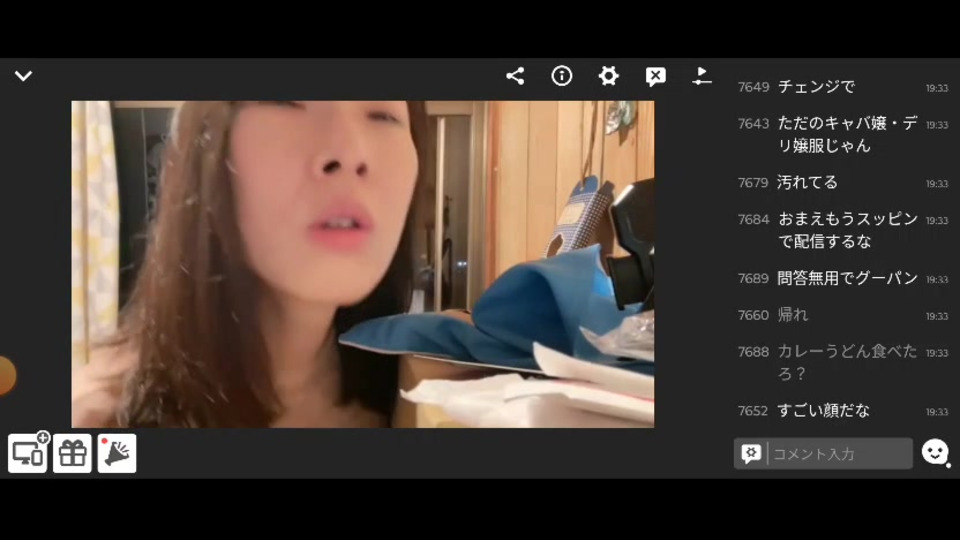Image resolution: width=960 pixels, height=540 pixels.
Task: Focus the コメント入力 field
Action: pos(823,454)
